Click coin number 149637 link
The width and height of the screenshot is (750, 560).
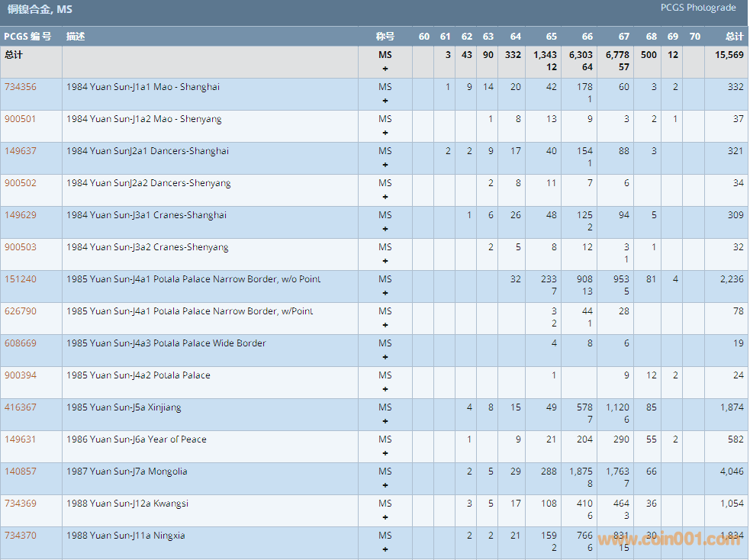(21, 151)
